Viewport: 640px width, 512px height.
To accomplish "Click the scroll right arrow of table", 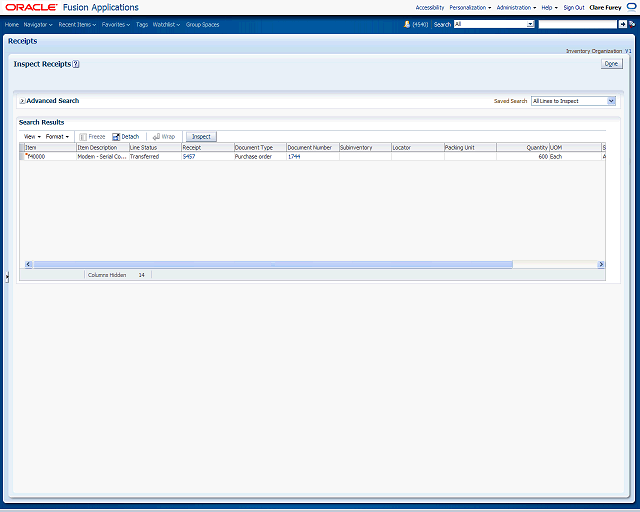I will coord(601,265).
